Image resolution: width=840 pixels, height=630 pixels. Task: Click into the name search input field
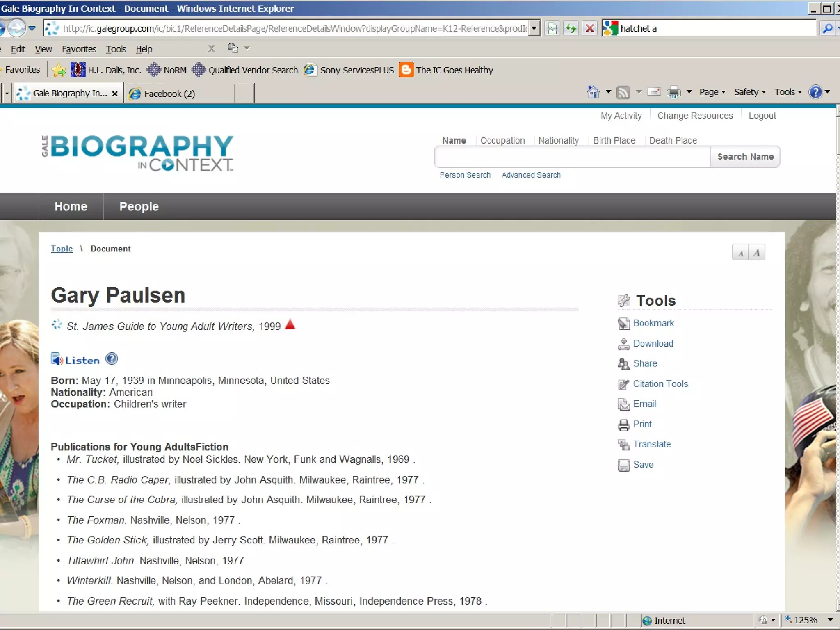[572, 157]
